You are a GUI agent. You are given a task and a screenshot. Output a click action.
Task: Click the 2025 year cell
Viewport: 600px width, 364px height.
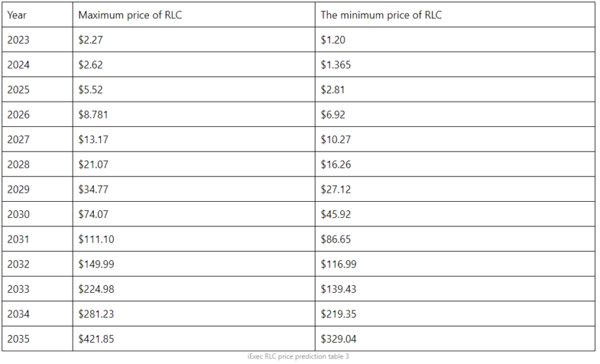click(37, 90)
